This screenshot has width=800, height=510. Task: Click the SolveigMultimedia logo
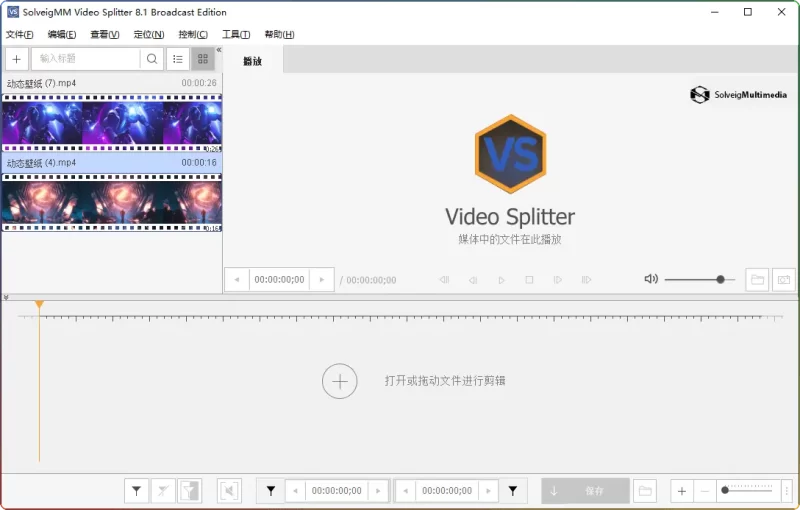(738, 94)
